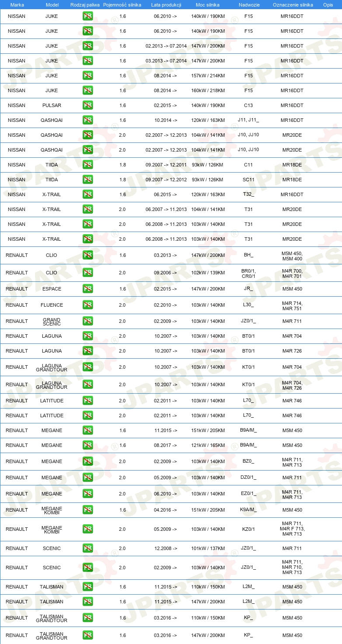
Task: Click fuel icon in Megane EZ0/1_ row
Action: (87, 494)
